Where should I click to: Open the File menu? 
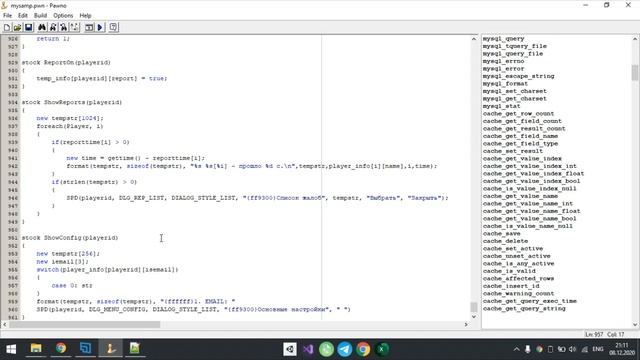[7, 16]
